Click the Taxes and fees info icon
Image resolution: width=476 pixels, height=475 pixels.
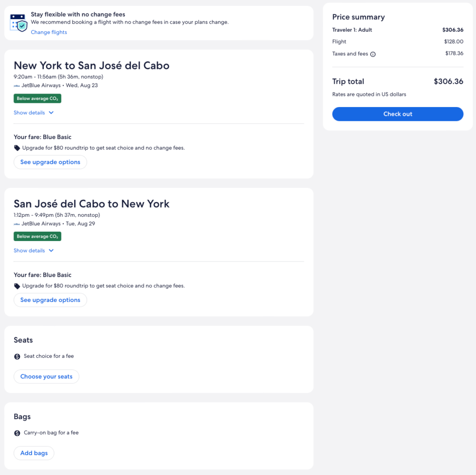pos(373,54)
